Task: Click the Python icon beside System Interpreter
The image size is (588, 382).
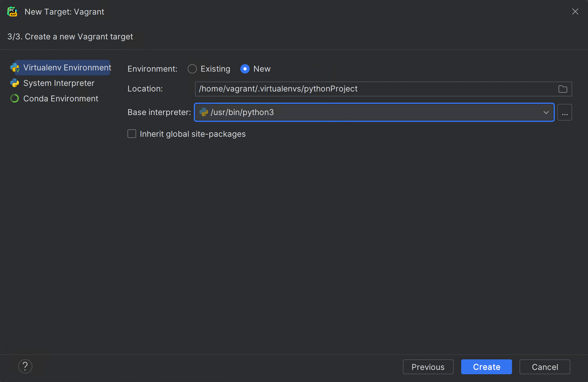Action: point(14,83)
